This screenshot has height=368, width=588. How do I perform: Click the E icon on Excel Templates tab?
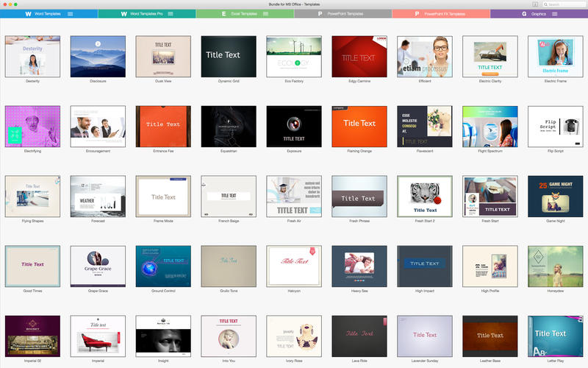tap(223, 14)
